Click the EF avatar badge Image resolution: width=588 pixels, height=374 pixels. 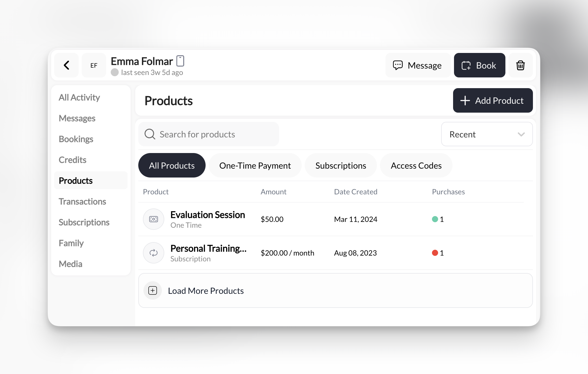click(x=94, y=65)
